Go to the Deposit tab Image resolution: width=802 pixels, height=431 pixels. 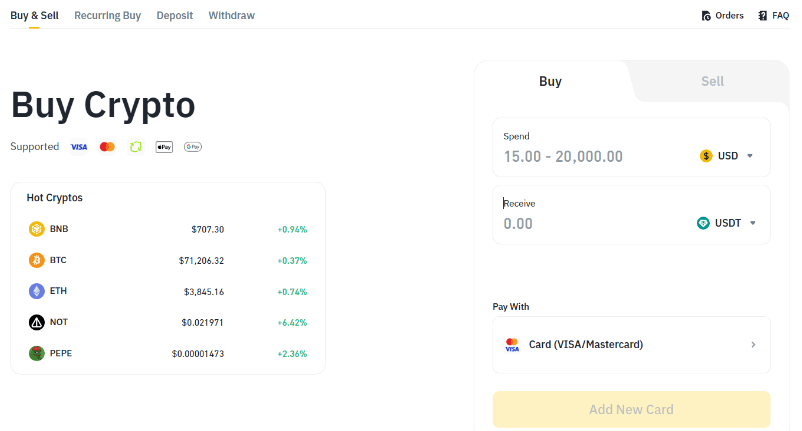click(x=174, y=15)
